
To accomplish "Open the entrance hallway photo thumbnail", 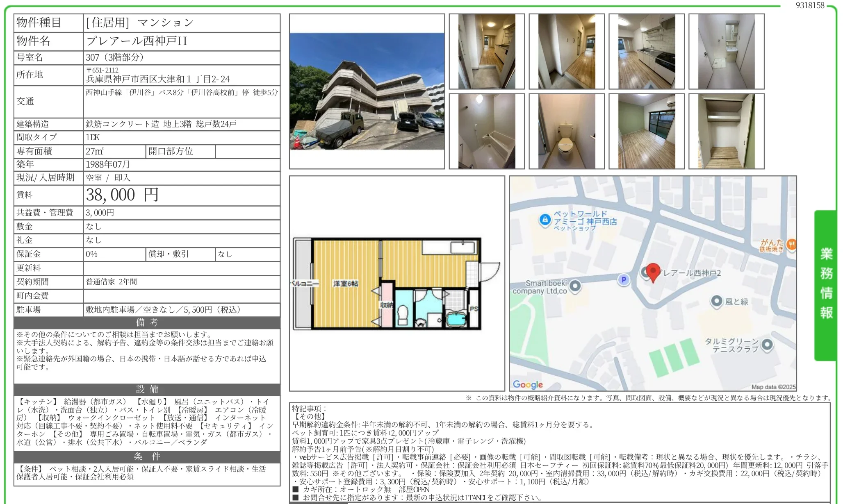I will point(486,52).
